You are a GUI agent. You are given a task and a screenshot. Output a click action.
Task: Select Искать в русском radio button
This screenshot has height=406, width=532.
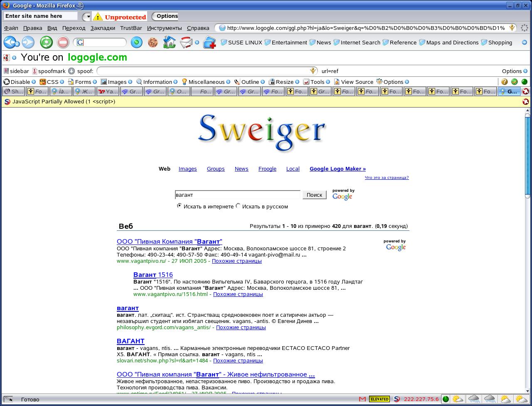(238, 206)
